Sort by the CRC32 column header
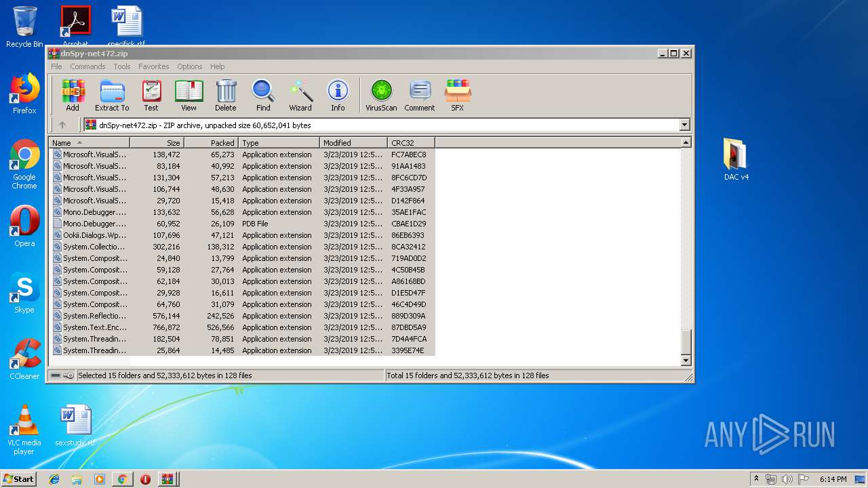Image resolution: width=868 pixels, height=488 pixels. point(411,142)
